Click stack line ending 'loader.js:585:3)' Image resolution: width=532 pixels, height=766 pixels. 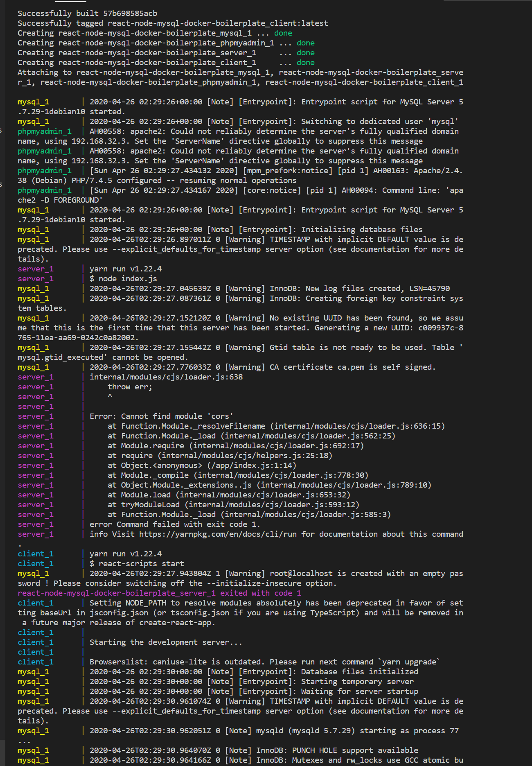click(249, 515)
